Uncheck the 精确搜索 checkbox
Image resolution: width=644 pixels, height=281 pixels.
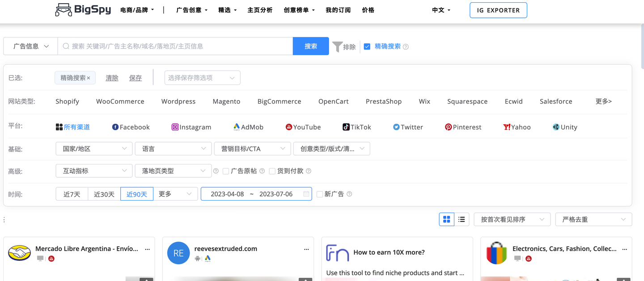[x=367, y=46]
